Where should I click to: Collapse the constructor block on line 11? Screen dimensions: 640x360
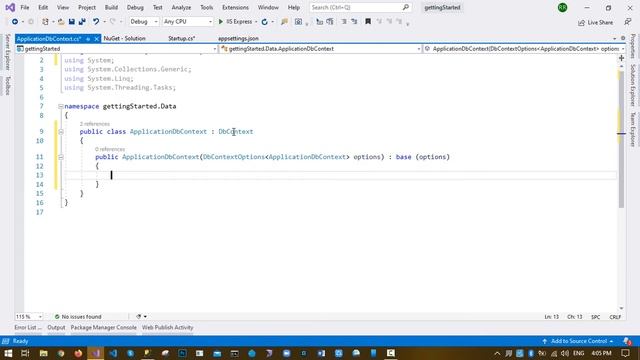coord(60,157)
